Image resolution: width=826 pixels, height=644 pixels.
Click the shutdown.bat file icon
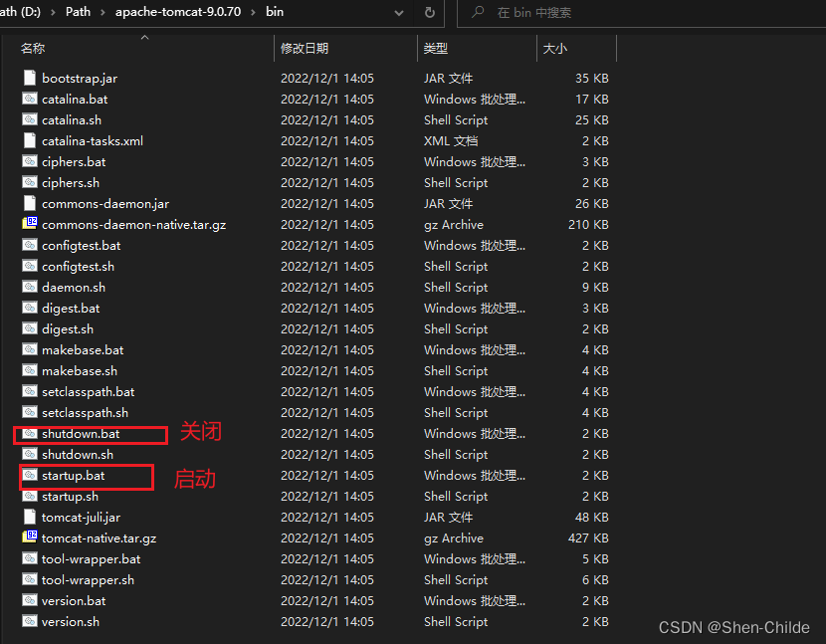click(x=30, y=433)
